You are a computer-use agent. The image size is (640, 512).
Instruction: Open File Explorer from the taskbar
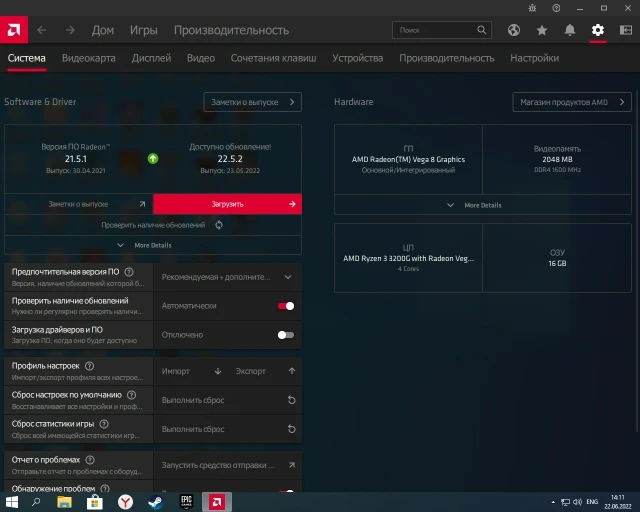64,502
